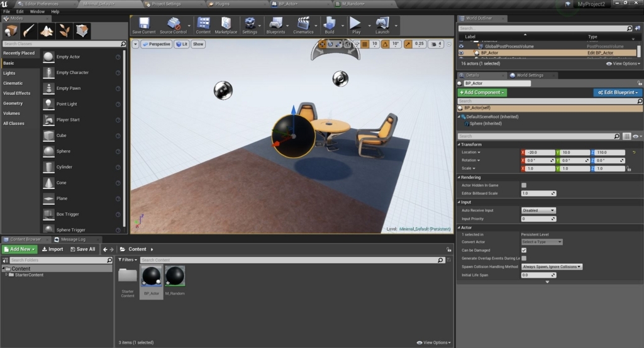Open the Blueprints toolbar icon

click(275, 26)
